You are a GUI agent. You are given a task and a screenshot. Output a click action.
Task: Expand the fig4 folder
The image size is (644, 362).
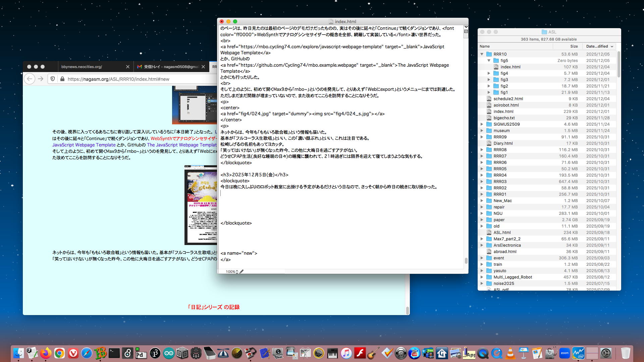click(489, 73)
